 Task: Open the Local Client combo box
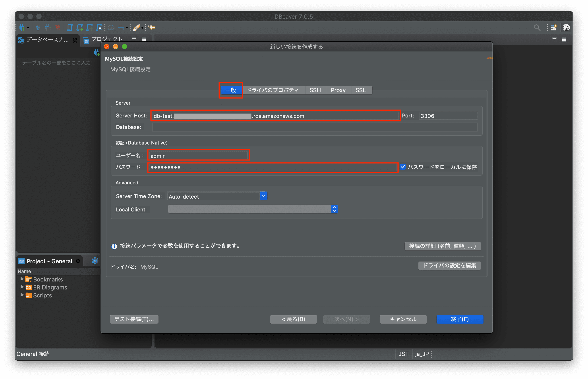[334, 209]
